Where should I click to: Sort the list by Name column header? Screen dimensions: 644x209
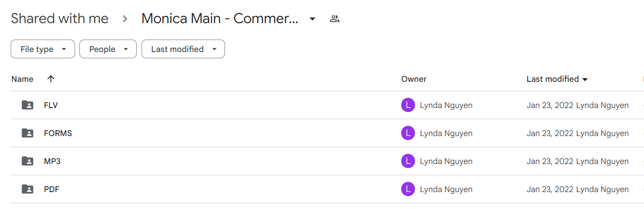click(x=22, y=79)
